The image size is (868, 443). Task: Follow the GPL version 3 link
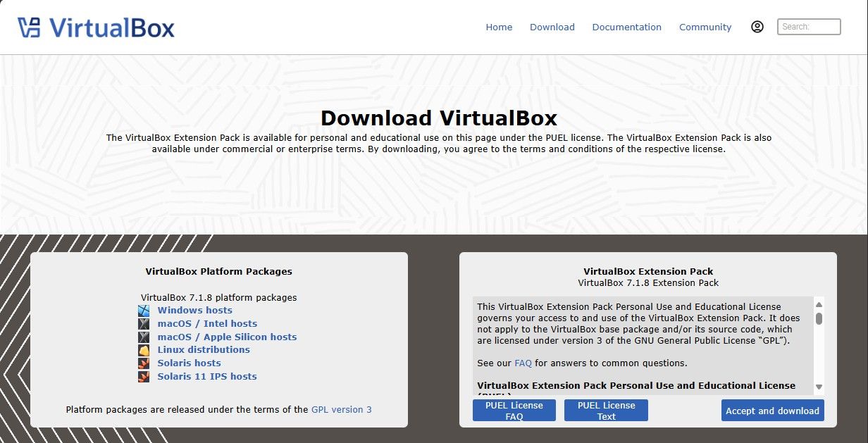342,410
